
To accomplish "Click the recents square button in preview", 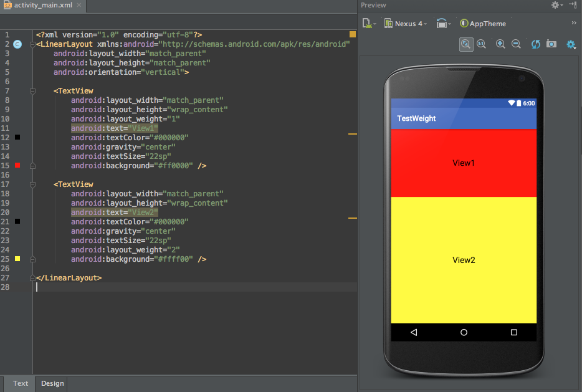I will click(513, 332).
